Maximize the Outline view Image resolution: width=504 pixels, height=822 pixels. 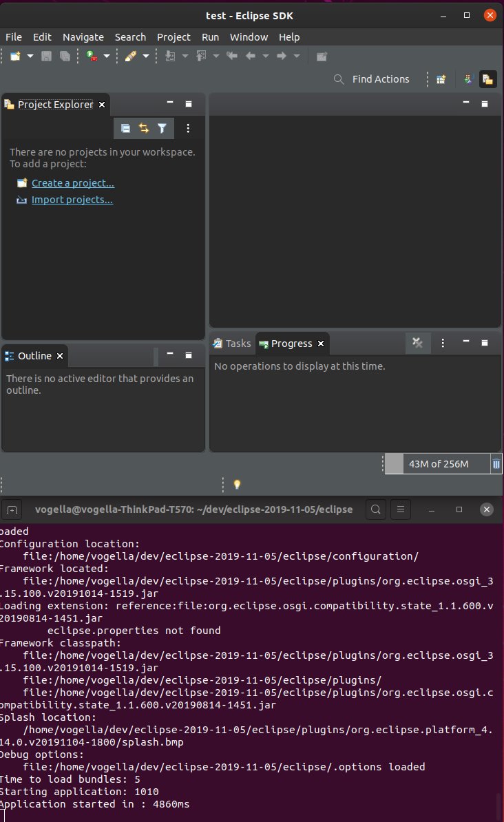click(x=189, y=355)
